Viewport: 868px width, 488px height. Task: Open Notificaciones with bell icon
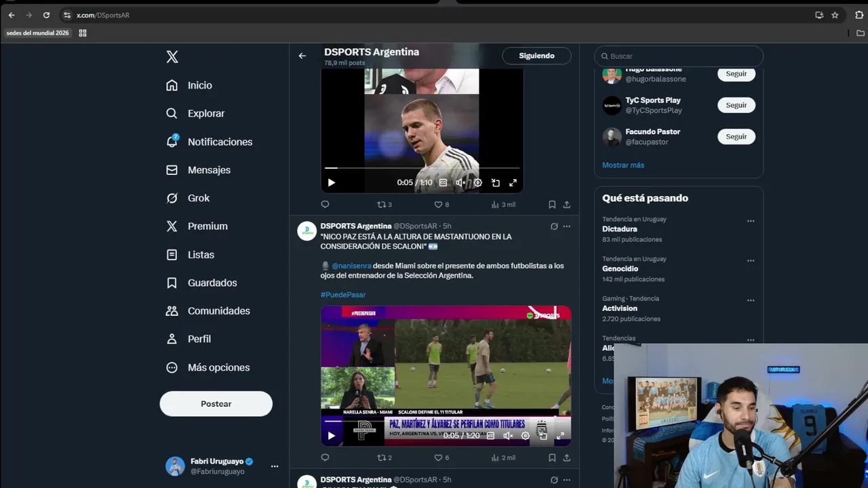[x=210, y=142]
